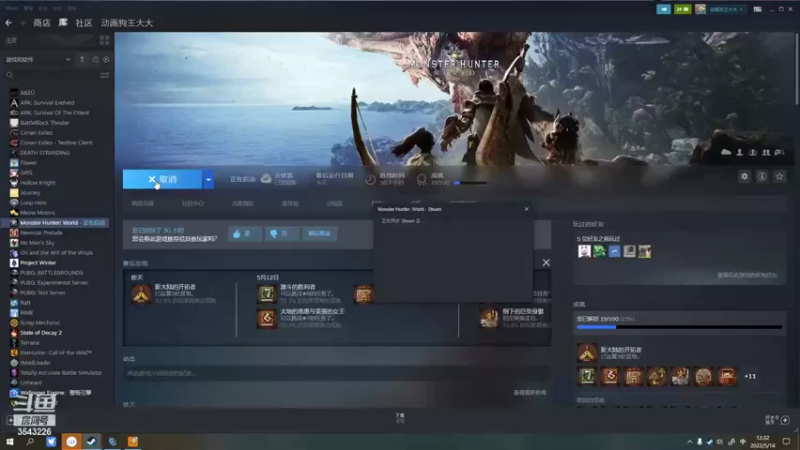Screen dimensions: 800x450
Task: Toggle recent activity clock filter
Action: [95, 60]
